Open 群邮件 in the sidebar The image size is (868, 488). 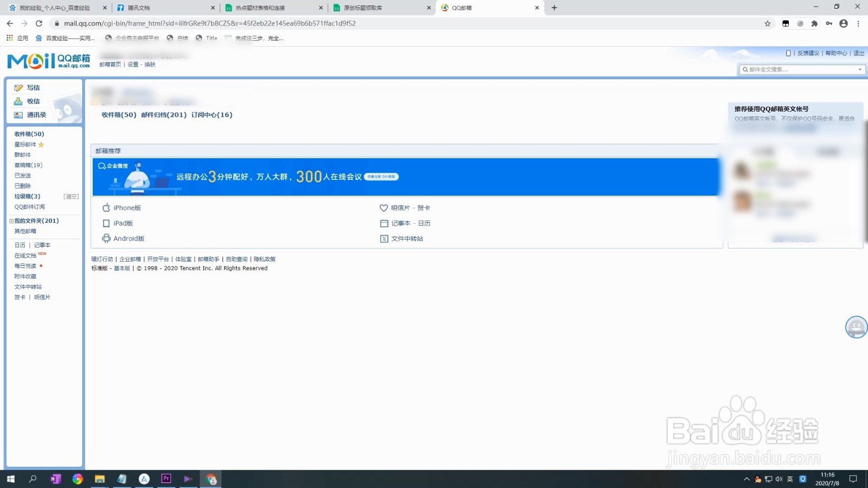point(23,155)
